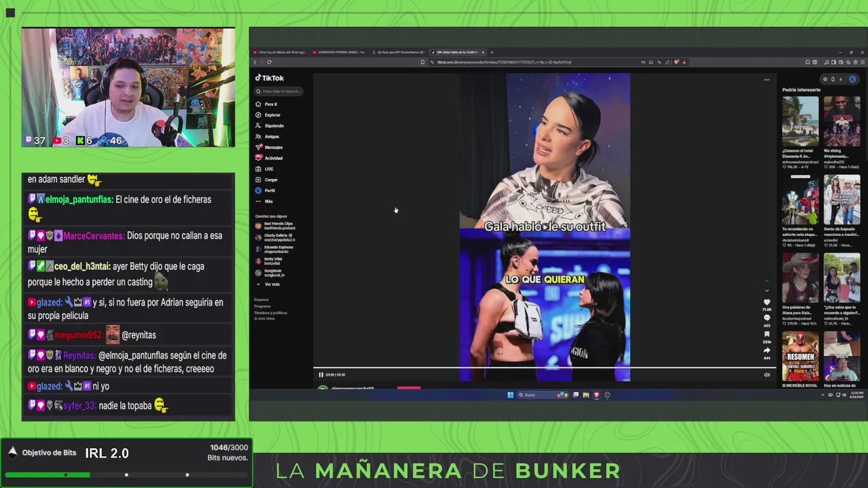The width and height of the screenshot is (868, 488).
Task: Open Brave Rewards triangle icon
Action: coord(684,62)
